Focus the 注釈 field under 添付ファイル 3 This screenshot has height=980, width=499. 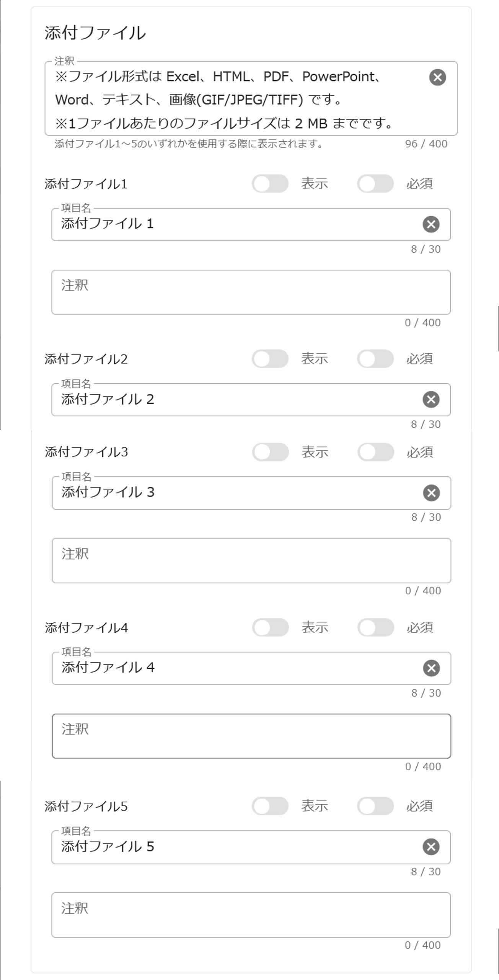(x=251, y=560)
